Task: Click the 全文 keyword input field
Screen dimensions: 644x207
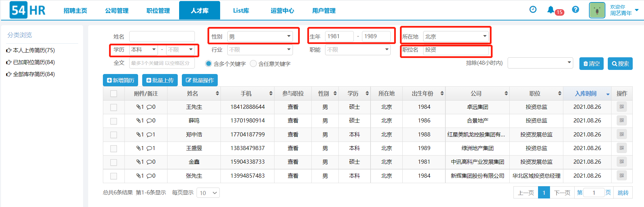Action: (x=162, y=63)
